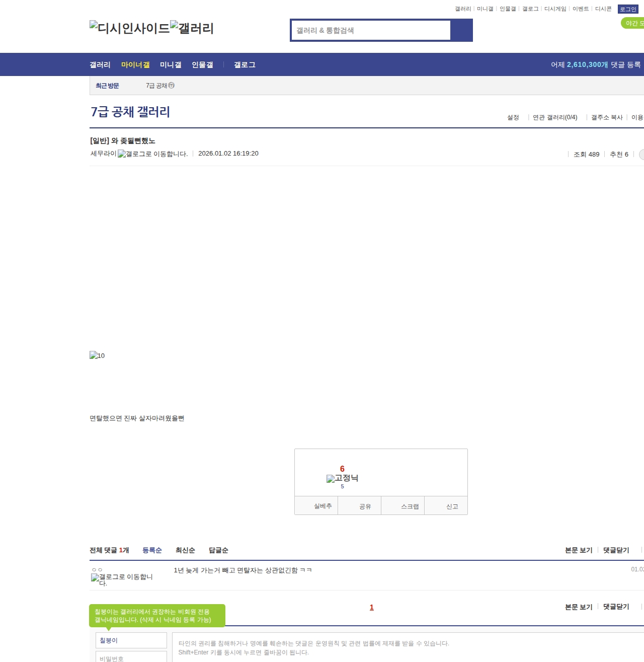
Task: Click 갤로그 in the top utility links
Action: pos(530,9)
